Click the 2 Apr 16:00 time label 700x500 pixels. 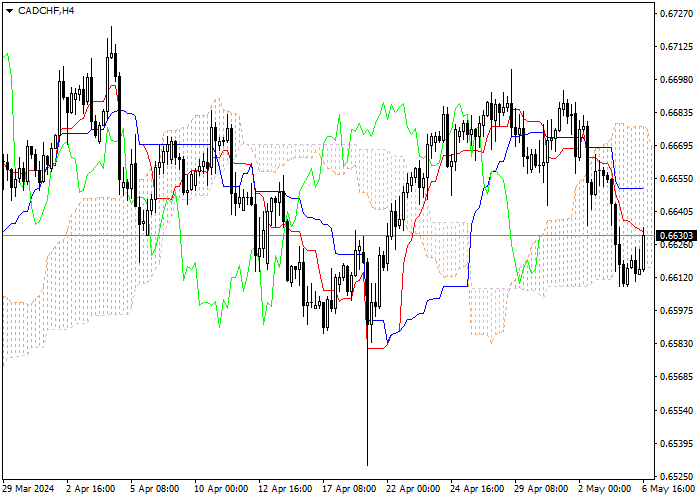tap(91, 489)
